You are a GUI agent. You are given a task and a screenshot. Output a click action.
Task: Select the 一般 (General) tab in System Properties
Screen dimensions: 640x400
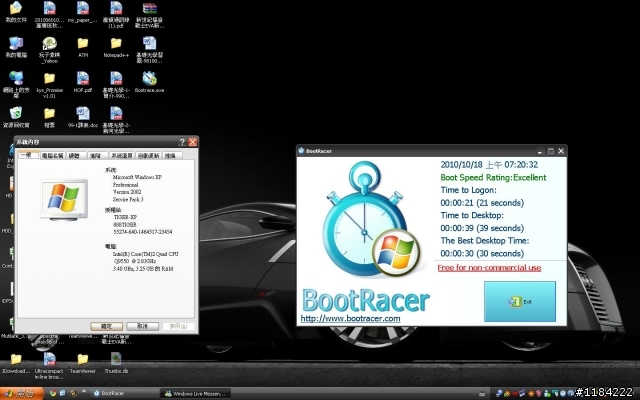point(28,155)
